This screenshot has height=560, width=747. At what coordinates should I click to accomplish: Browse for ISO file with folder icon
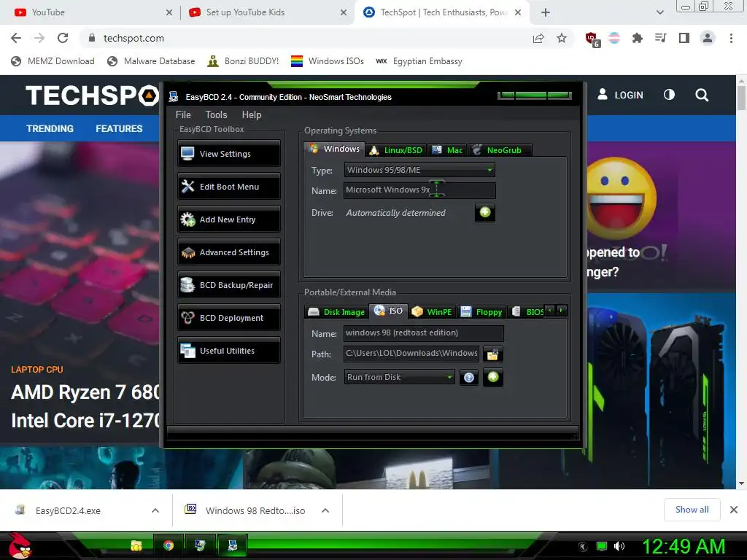pyautogui.click(x=493, y=354)
